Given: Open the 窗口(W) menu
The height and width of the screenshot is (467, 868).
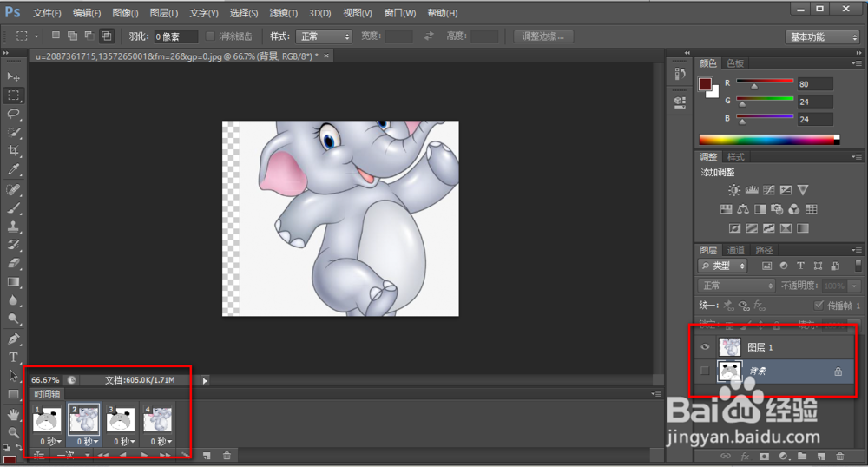Looking at the screenshot, I should pos(399,13).
